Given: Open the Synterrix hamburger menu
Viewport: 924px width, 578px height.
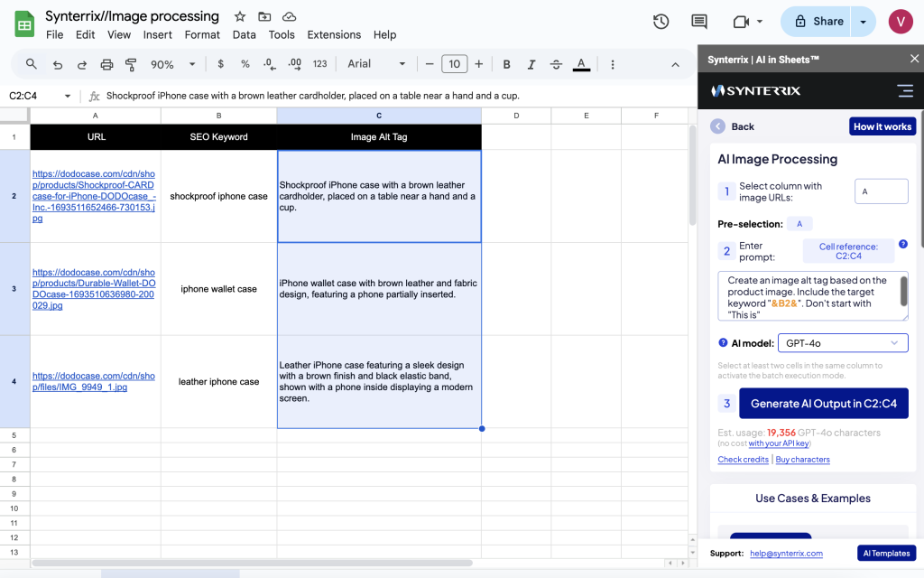Looking at the screenshot, I should tap(905, 91).
